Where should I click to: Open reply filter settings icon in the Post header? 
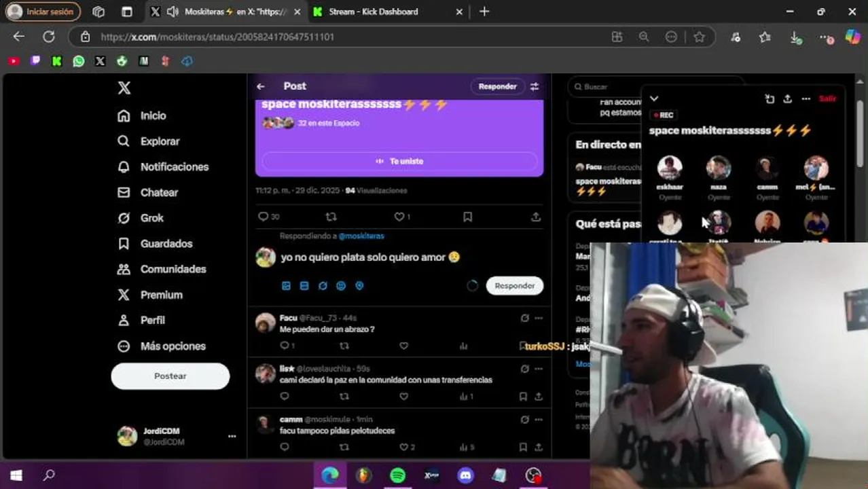535,86
